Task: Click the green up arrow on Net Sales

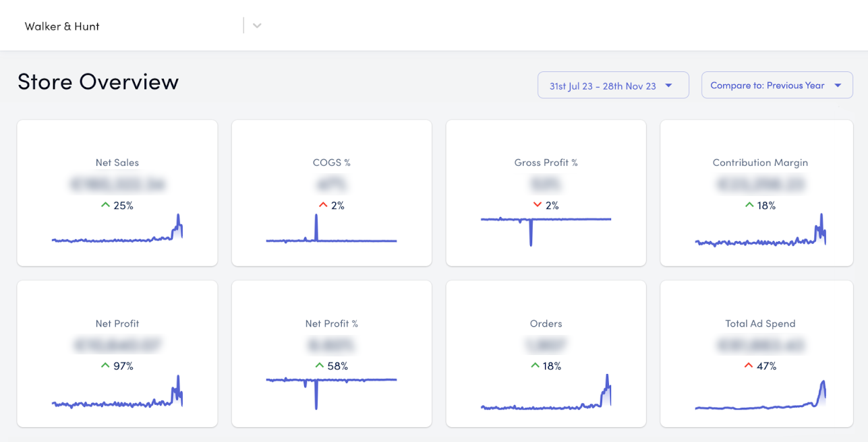Action: point(105,206)
